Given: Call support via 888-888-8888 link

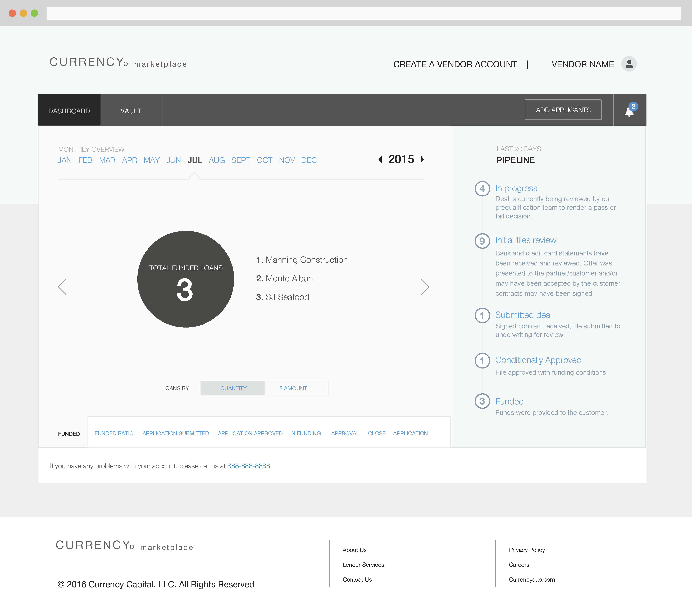Looking at the screenshot, I should tap(249, 466).
